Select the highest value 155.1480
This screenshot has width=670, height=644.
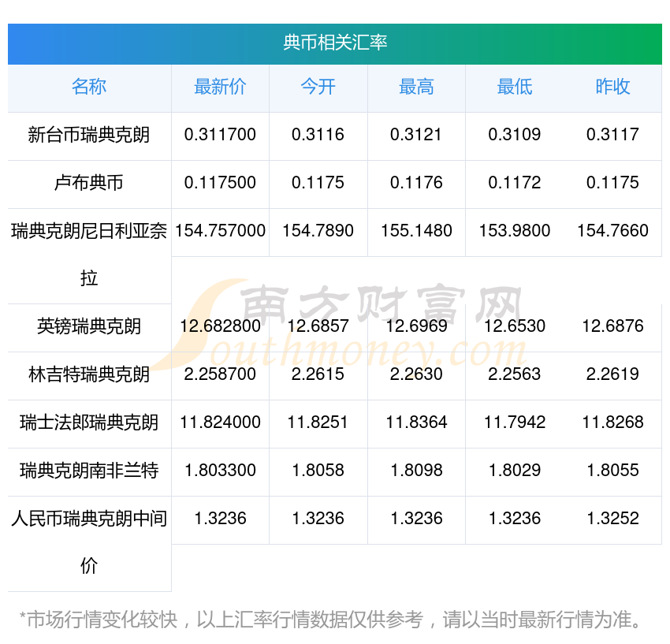click(416, 231)
